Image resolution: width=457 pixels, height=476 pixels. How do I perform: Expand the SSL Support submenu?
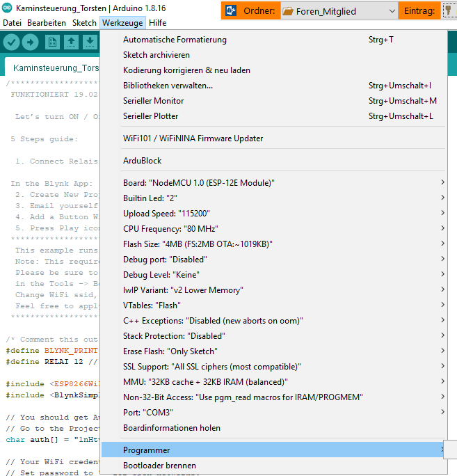tap(273, 367)
